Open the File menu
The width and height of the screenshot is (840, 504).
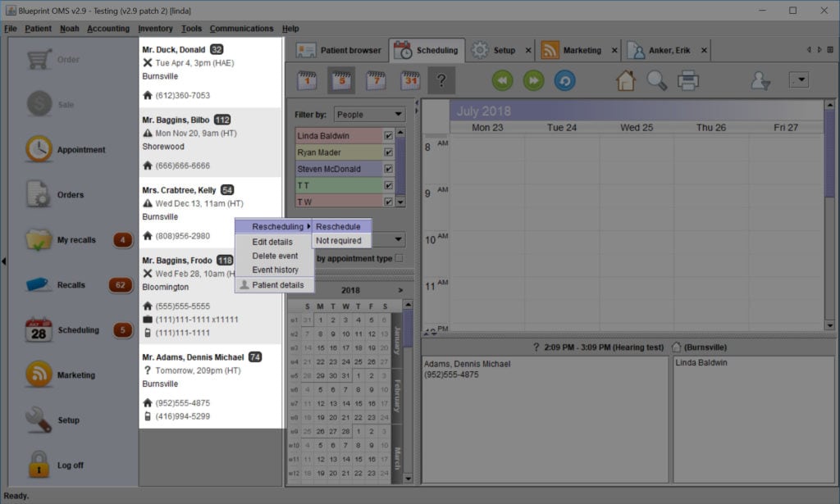[11, 29]
